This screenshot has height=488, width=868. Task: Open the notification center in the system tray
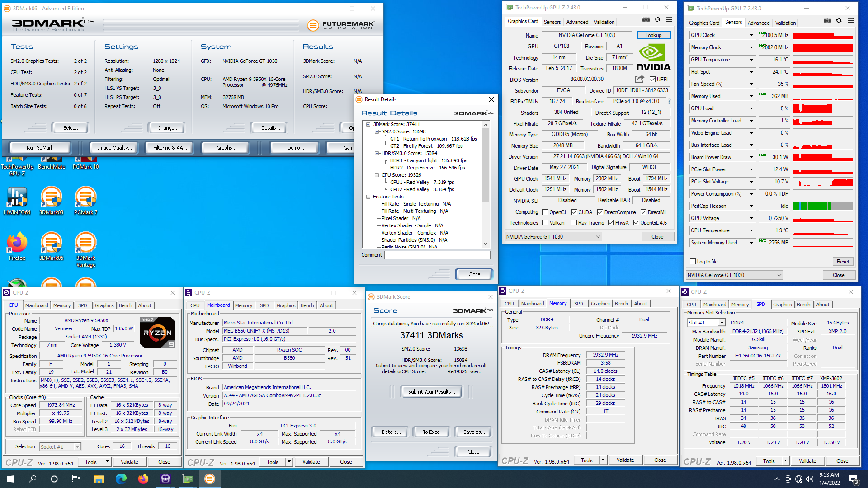click(x=854, y=479)
